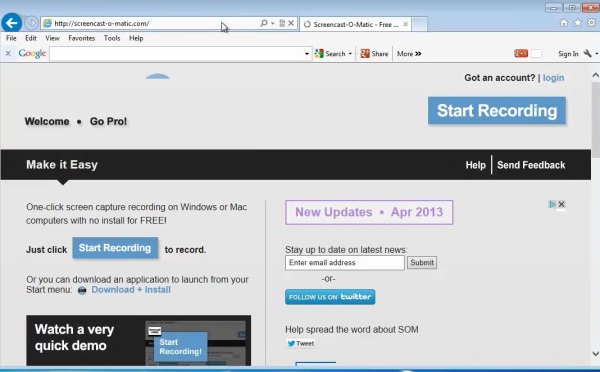Click Send Feedback link
This screenshot has height=372, width=600.
531,165
